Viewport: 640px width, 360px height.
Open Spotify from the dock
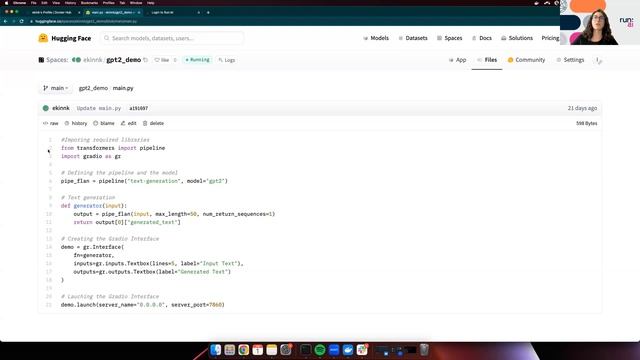click(320, 350)
